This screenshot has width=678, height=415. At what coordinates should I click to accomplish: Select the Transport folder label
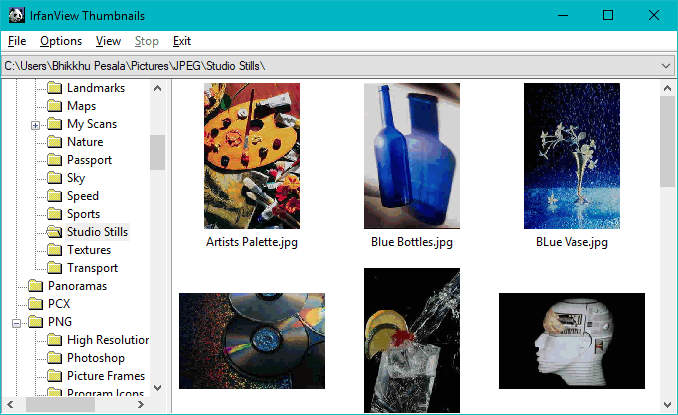tap(93, 268)
